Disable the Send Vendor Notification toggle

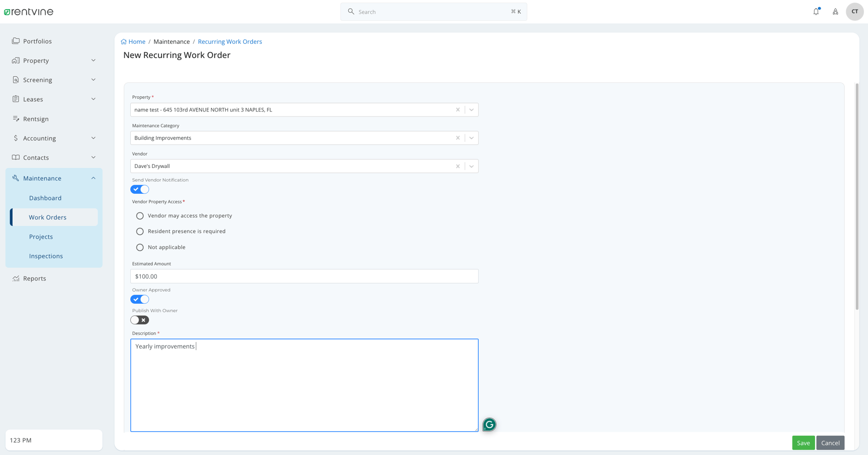coord(140,189)
